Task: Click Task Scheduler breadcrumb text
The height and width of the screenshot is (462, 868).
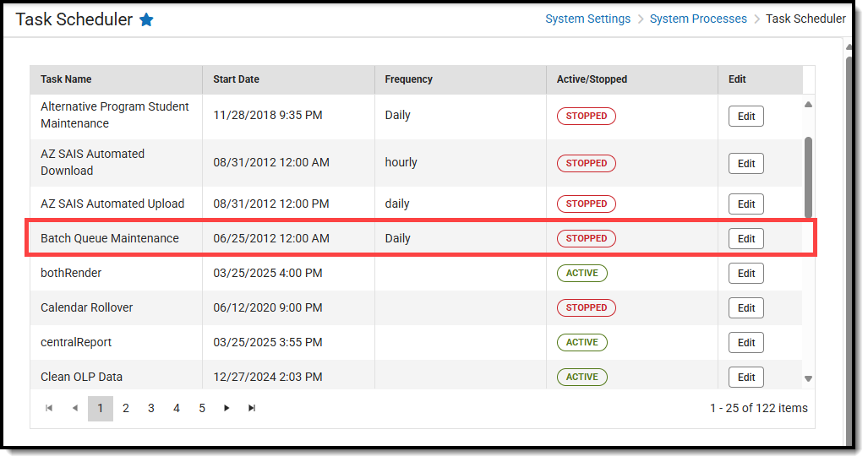Action: click(x=805, y=19)
